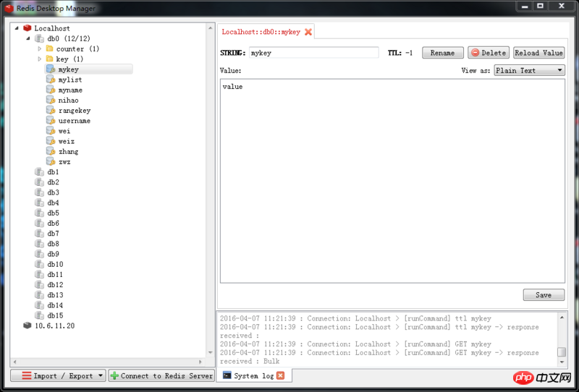The height and width of the screenshot is (392, 579).
Task: Open the View as Plain Text dropdown
Action: coord(530,70)
